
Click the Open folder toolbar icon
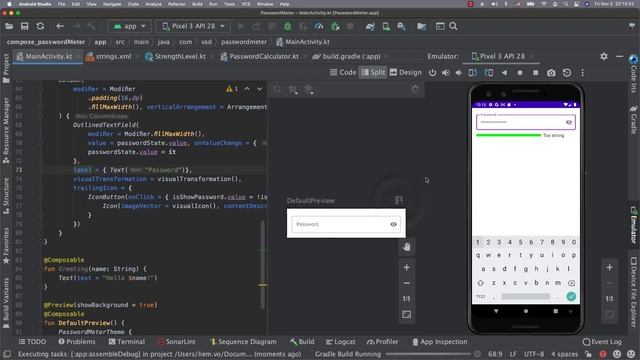point(9,26)
